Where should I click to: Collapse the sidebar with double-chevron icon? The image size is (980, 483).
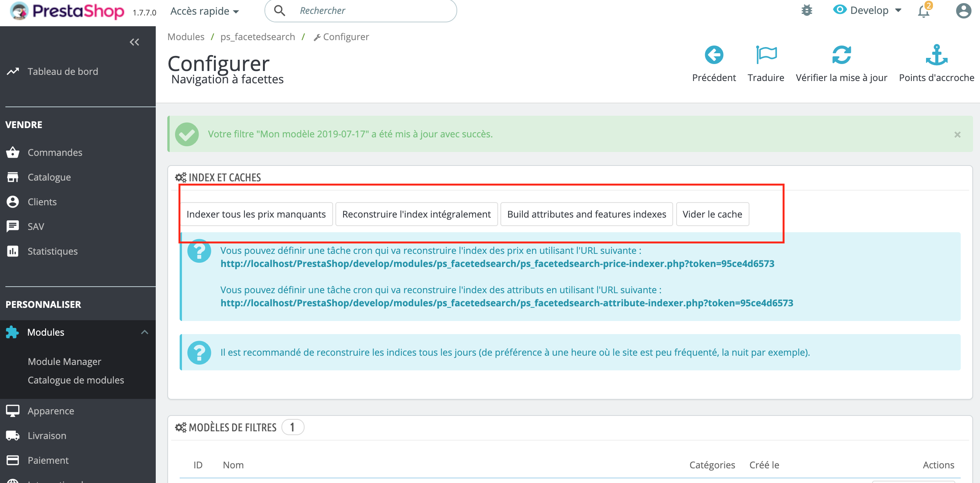click(x=134, y=42)
